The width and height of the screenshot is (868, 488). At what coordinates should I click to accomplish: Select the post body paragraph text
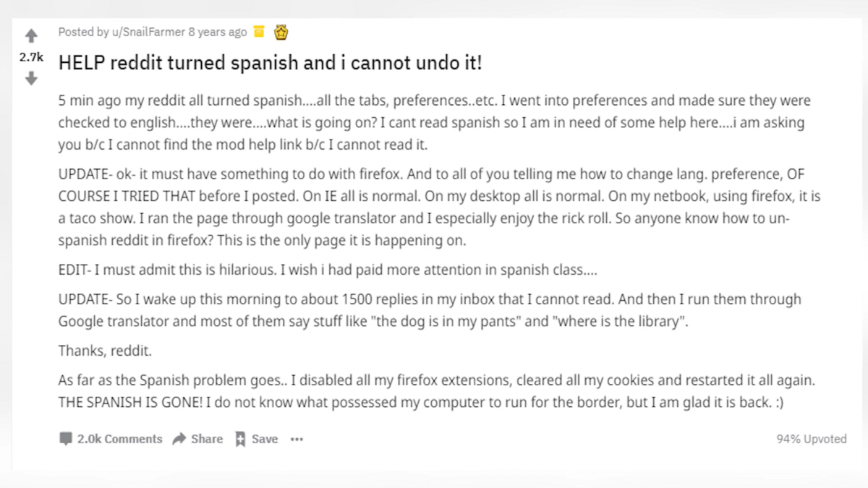[434, 123]
